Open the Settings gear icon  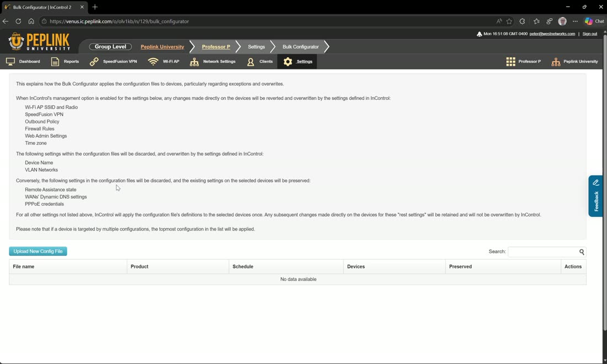(287, 62)
